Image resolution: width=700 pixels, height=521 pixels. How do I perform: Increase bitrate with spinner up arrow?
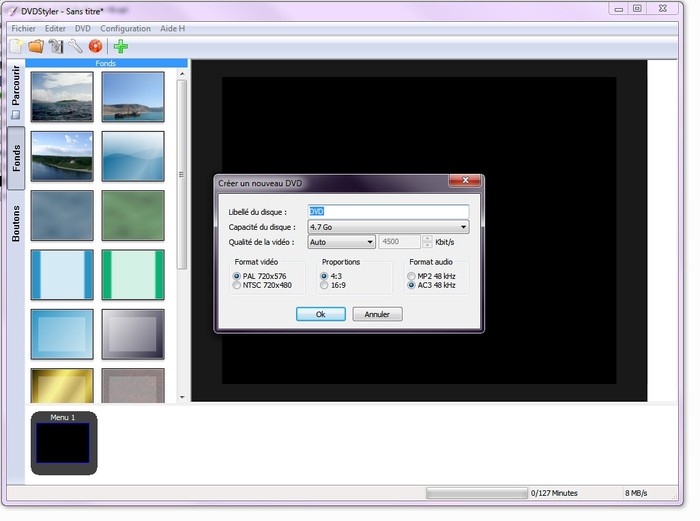[428, 239]
